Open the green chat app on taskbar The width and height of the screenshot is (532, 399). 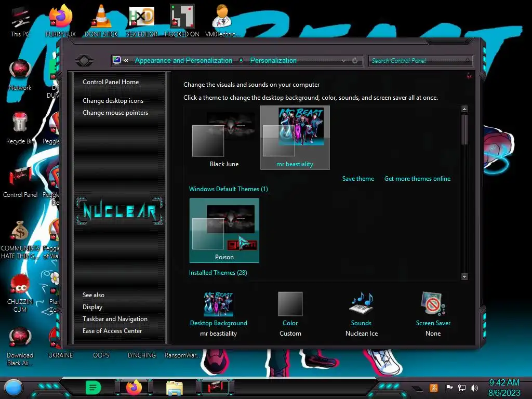pyautogui.click(x=93, y=388)
